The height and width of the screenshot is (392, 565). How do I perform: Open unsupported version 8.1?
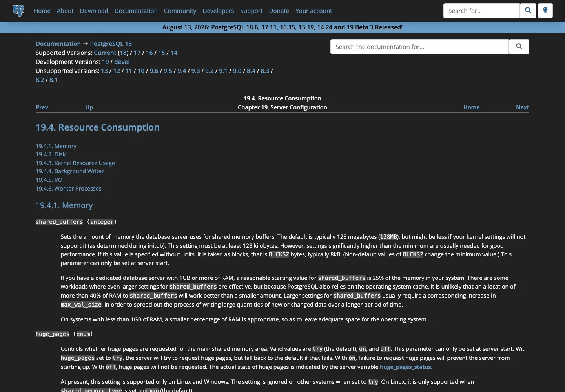(53, 80)
